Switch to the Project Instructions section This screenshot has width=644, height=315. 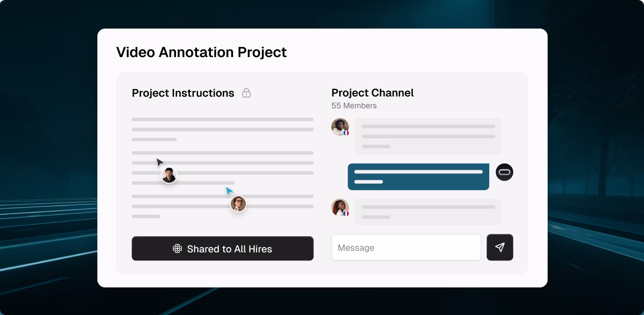[183, 93]
